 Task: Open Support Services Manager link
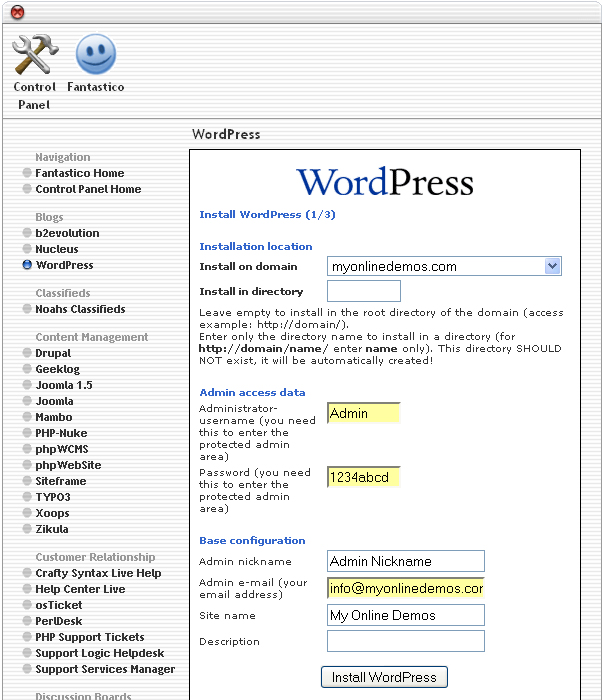[x=105, y=669]
